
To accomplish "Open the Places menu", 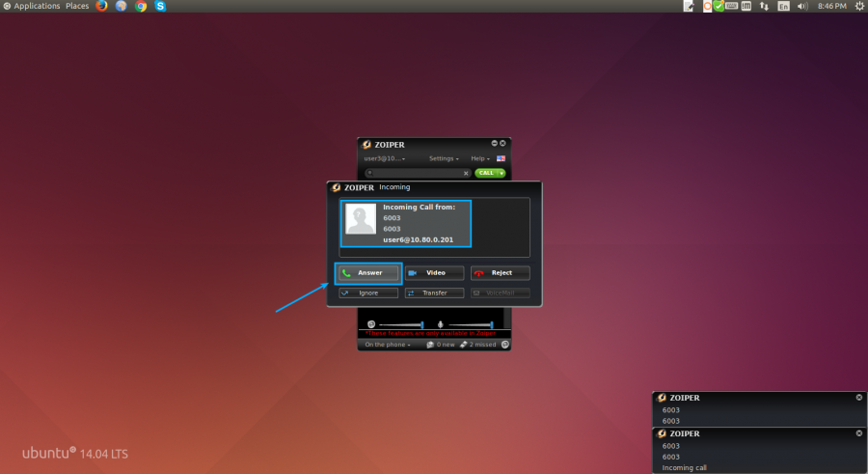I will (77, 6).
